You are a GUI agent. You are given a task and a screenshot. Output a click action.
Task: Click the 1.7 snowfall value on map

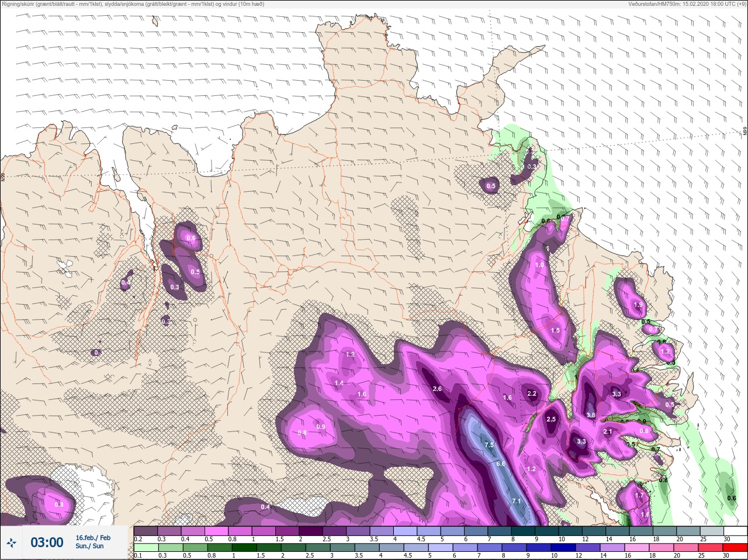[639, 495]
